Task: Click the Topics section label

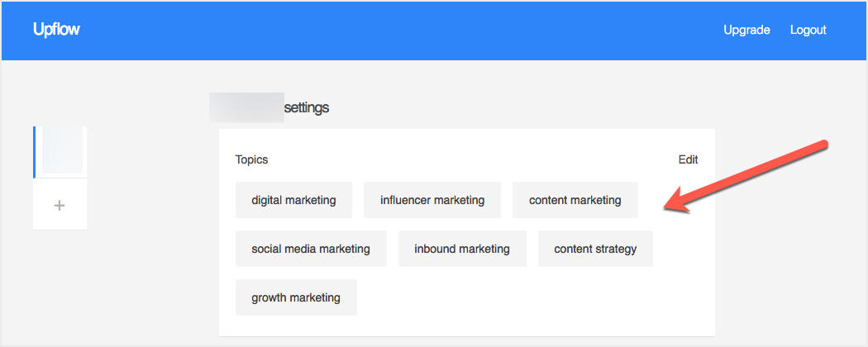Action: click(x=251, y=160)
